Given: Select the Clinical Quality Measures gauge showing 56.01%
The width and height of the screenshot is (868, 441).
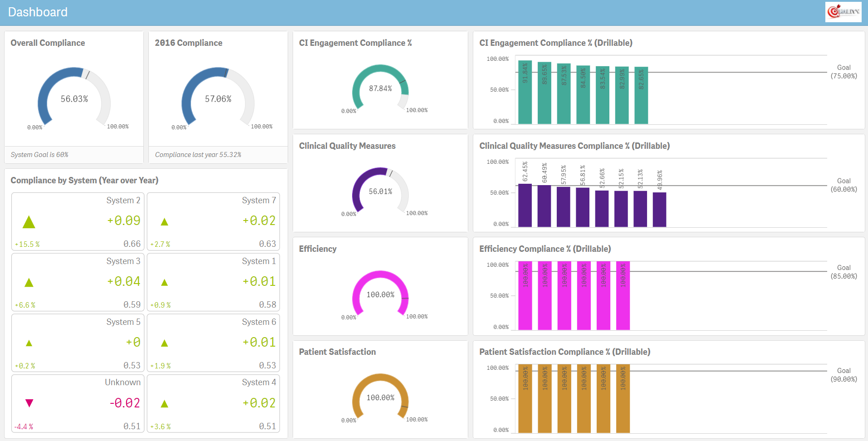Looking at the screenshot, I should point(380,190).
